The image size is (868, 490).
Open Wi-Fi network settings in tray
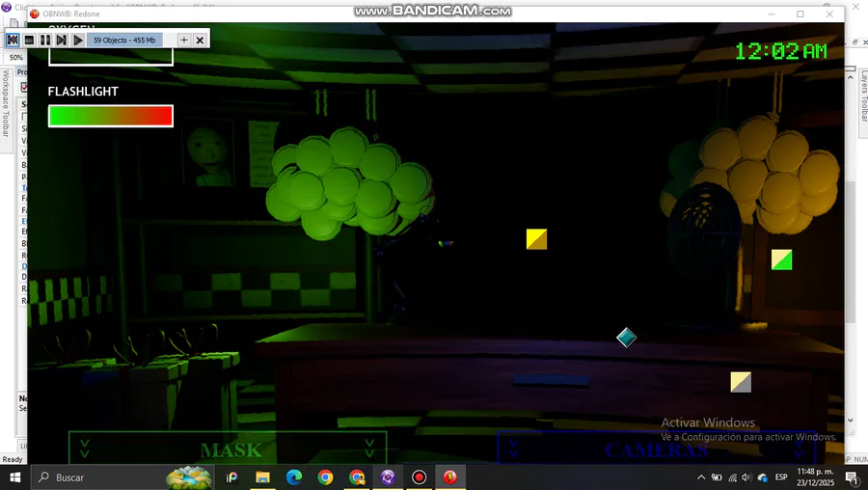click(x=732, y=477)
